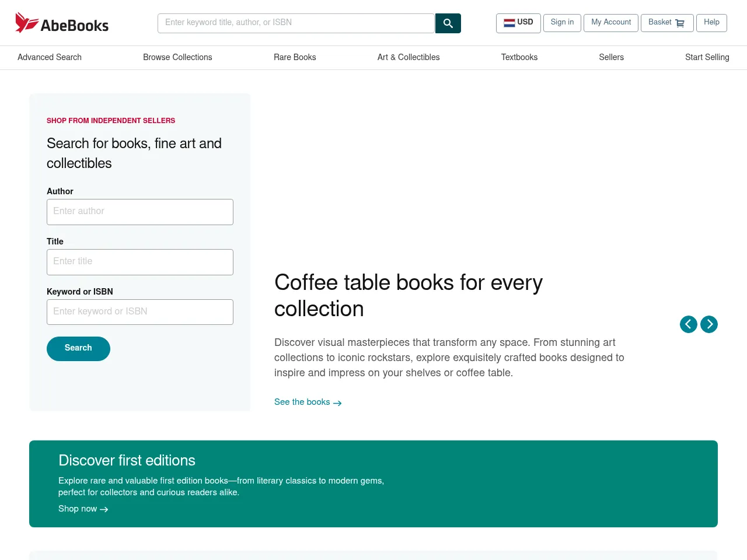Click the Enter author field
Screen dimensions: 747x560
pyautogui.click(x=140, y=212)
